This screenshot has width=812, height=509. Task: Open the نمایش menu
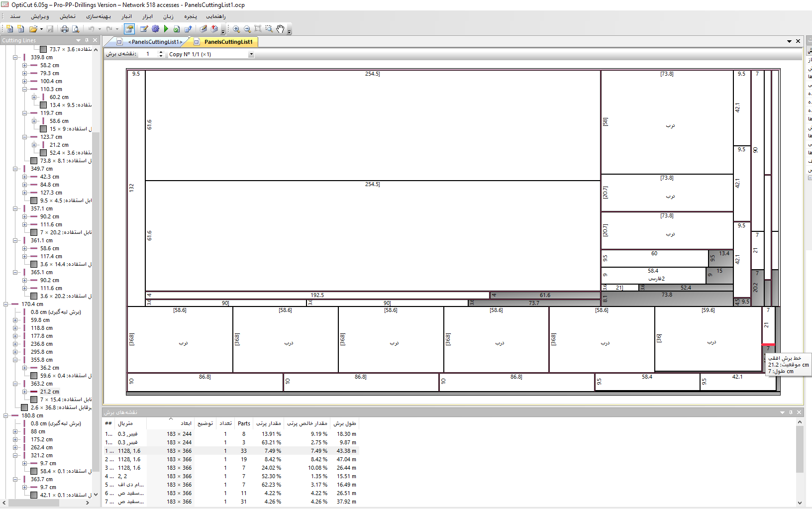point(68,16)
